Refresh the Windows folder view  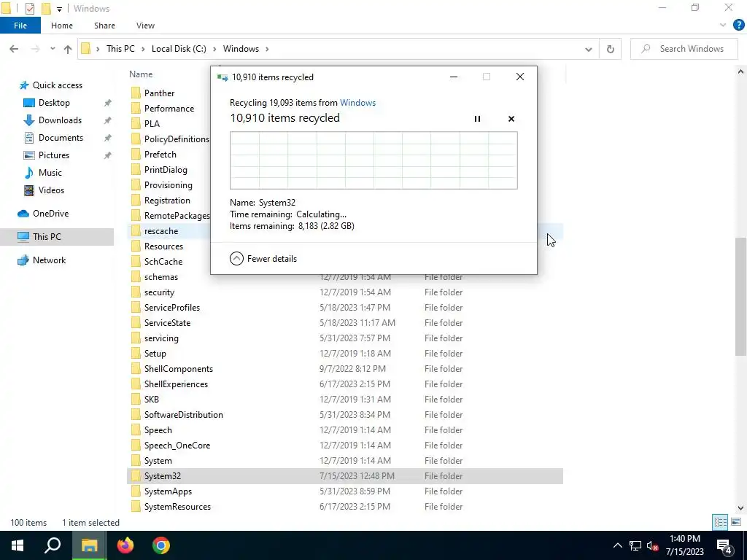click(611, 49)
